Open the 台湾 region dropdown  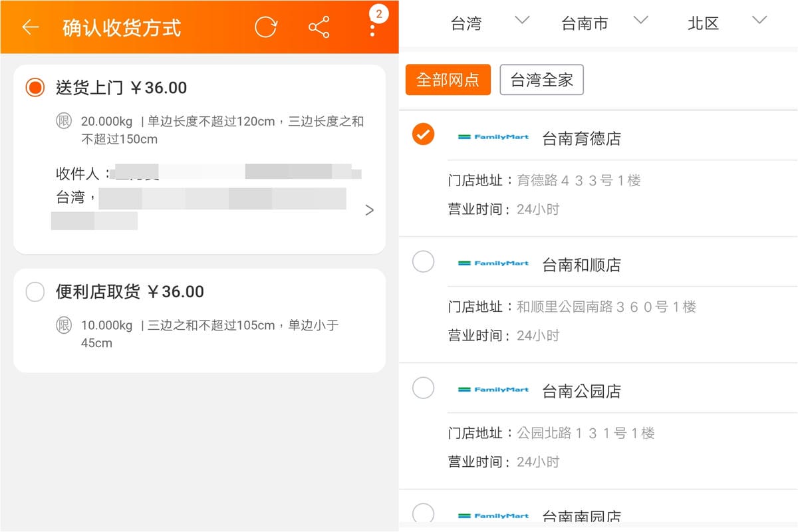(x=479, y=23)
